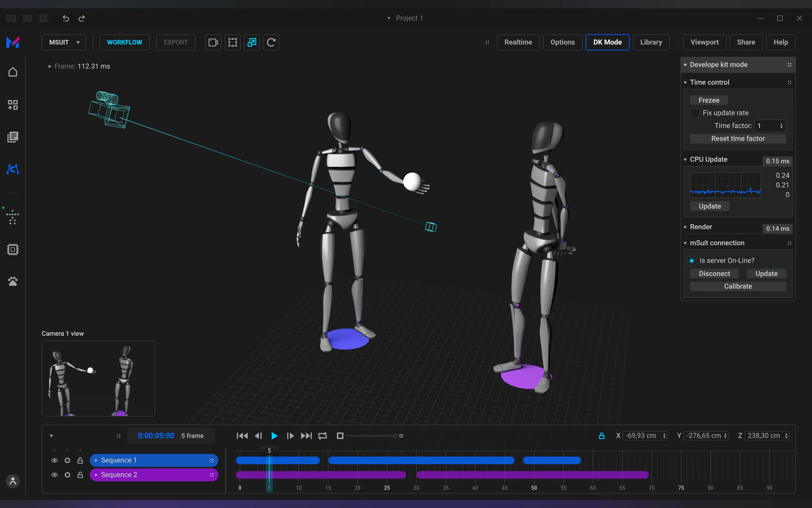The height and width of the screenshot is (508, 812).
Task: Click the home icon in the sidebar
Action: [x=13, y=72]
